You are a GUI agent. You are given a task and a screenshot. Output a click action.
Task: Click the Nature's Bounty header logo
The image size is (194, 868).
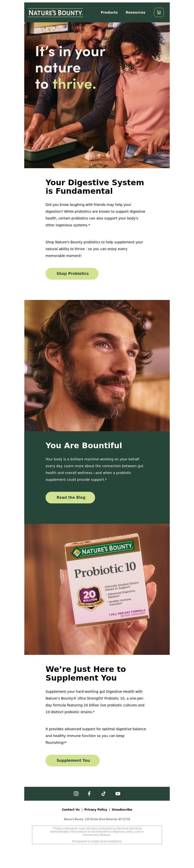(x=56, y=13)
